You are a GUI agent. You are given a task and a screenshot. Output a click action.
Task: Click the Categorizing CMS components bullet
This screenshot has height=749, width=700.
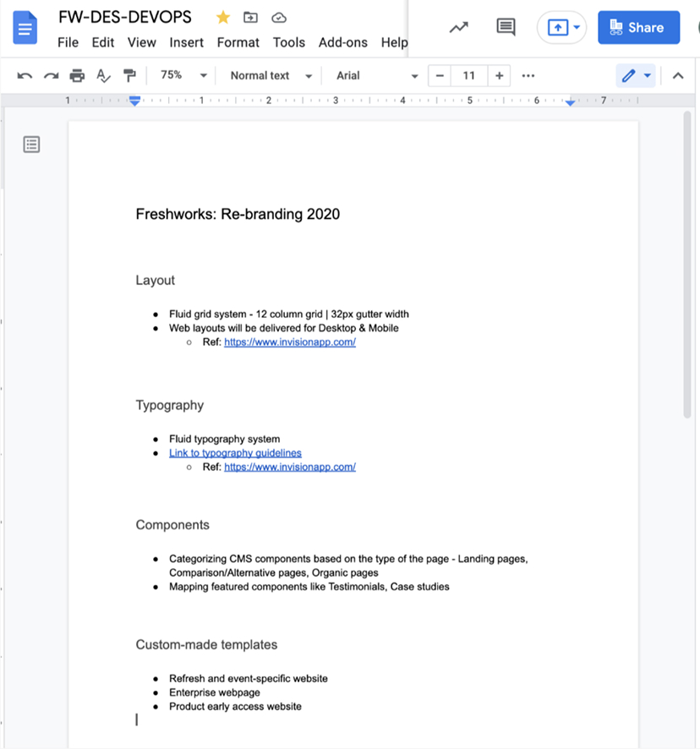coord(348,566)
